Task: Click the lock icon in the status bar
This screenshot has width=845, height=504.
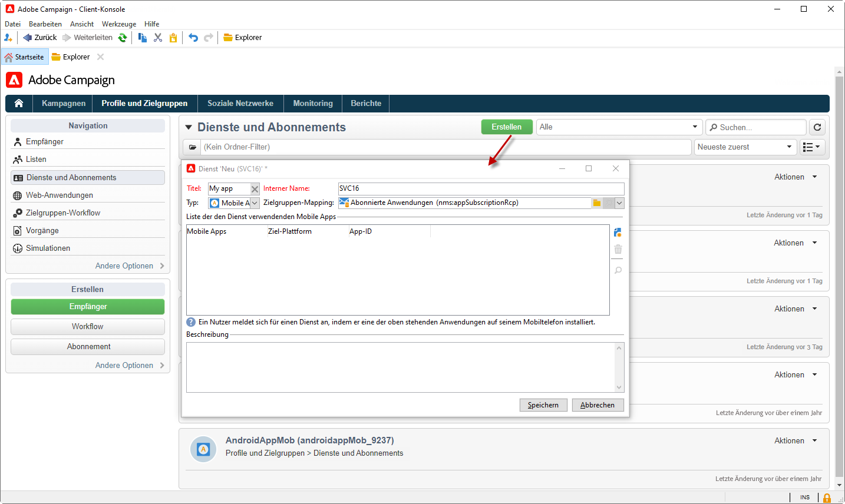Action: click(827, 498)
